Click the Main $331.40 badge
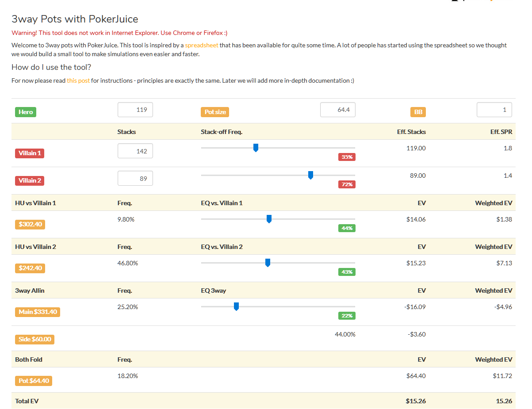The image size is (532, 409). [38, 312]
